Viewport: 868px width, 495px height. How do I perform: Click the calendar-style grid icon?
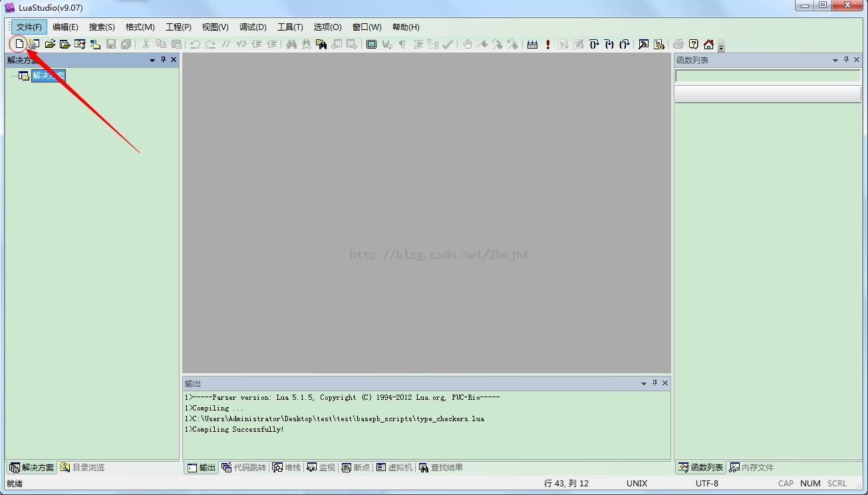532,44
